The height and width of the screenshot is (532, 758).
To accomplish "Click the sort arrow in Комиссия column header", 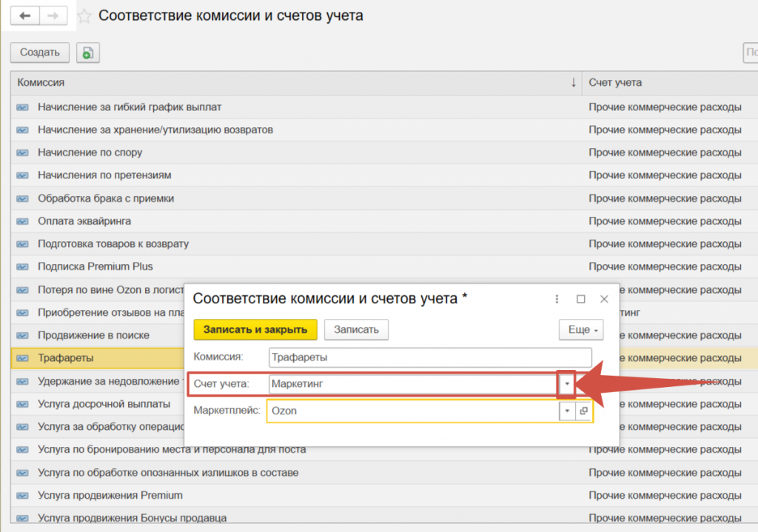I will [573, 82].
